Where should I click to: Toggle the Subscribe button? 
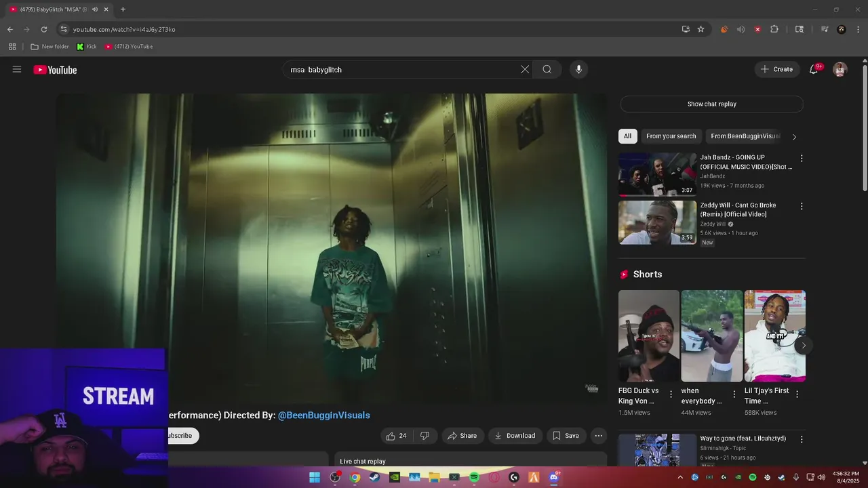(183, 436)
